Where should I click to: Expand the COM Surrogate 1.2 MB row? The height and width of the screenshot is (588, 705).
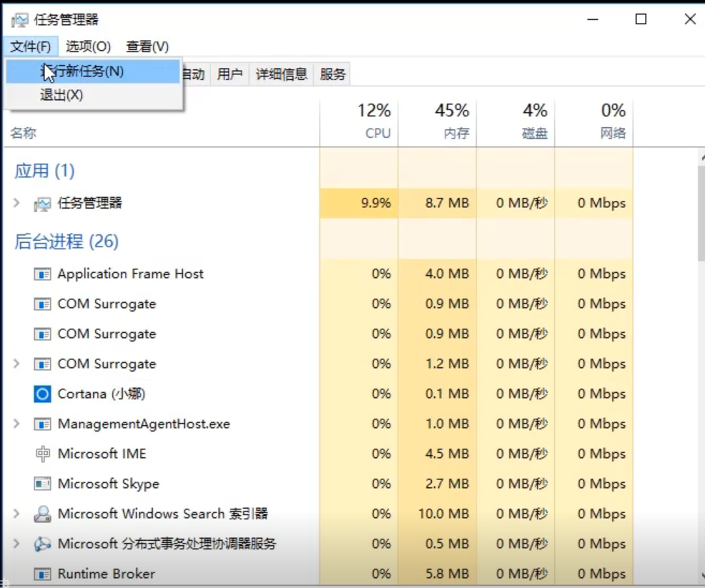point(16,364)
